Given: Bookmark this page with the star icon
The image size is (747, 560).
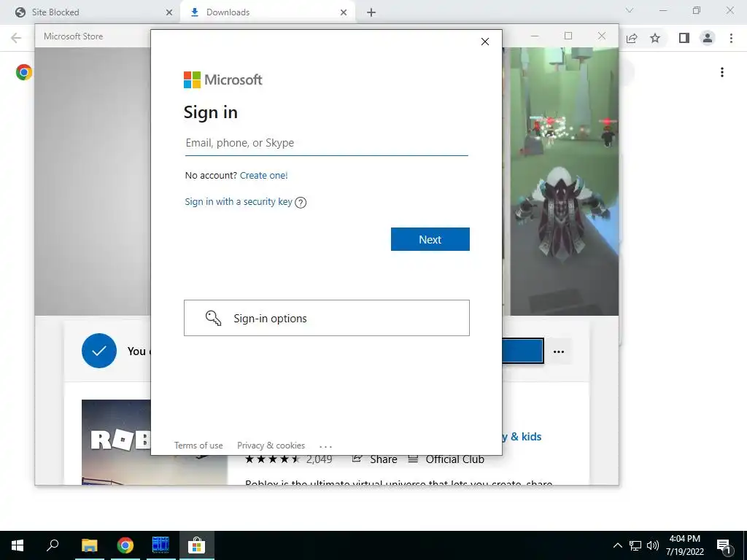Looking at the screenshot, I should (x=655, y=38).
